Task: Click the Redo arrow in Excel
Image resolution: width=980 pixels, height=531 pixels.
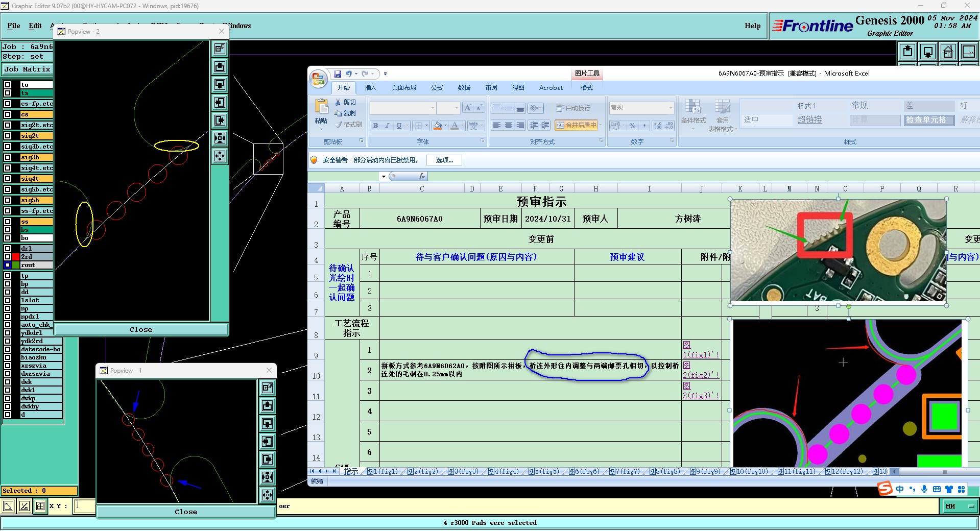Action: (365, 74)
